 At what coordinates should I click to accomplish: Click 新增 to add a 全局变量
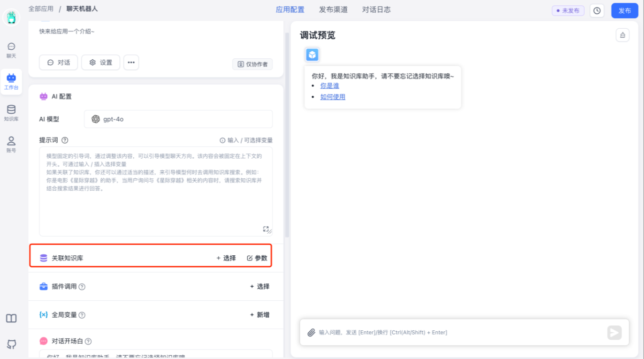260,315
